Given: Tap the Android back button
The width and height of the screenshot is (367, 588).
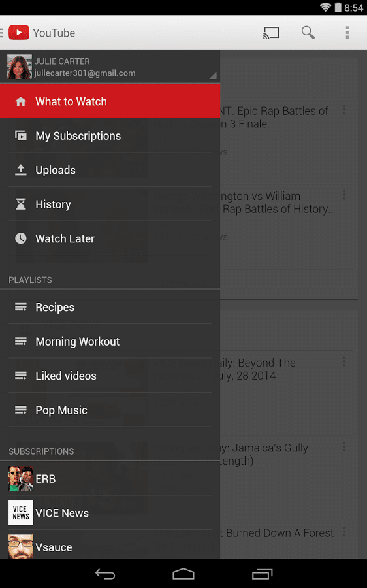Looking at the screenshot, I should [x=105, y=574].
